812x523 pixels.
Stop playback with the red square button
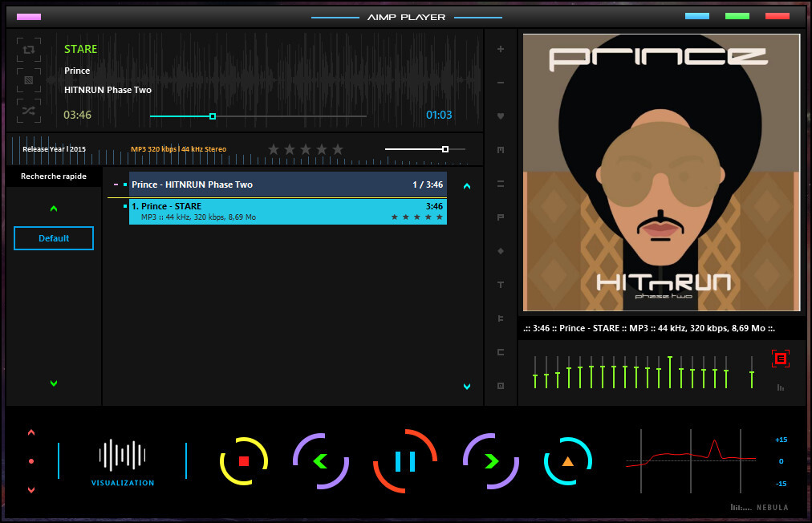244,461
